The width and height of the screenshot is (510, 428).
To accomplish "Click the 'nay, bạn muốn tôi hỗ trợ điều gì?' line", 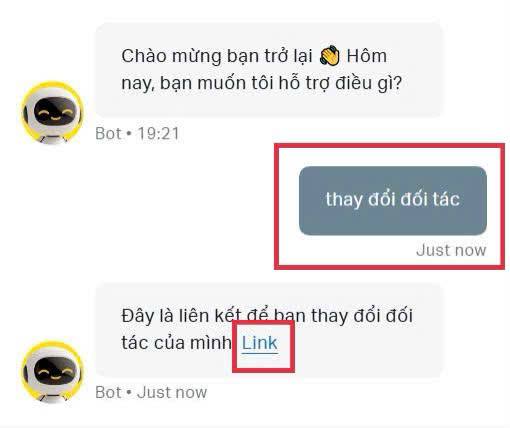I will [x=262, y=83].
